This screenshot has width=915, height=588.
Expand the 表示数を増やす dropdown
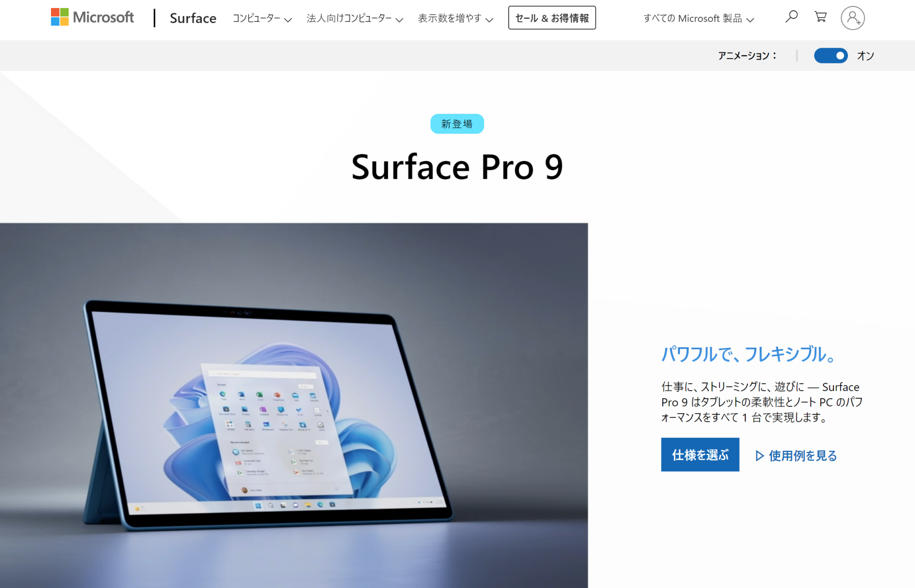point(455,19)
